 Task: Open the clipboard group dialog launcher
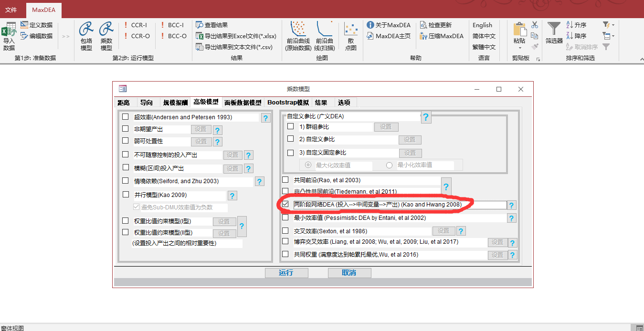click(538, 59)
